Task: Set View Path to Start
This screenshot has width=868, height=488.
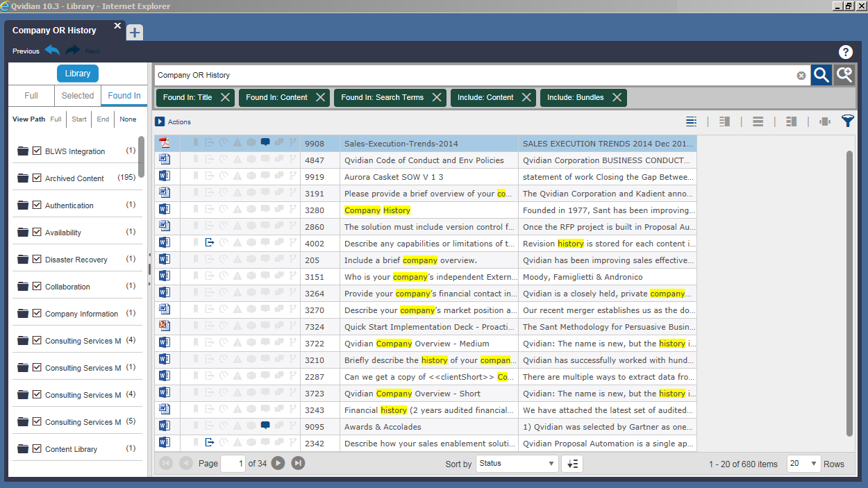Action: (79, 119)
